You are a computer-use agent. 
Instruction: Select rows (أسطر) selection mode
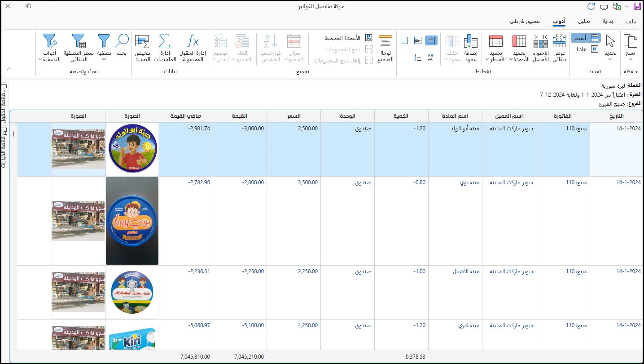pyautogui.click(x=586, y=38)
